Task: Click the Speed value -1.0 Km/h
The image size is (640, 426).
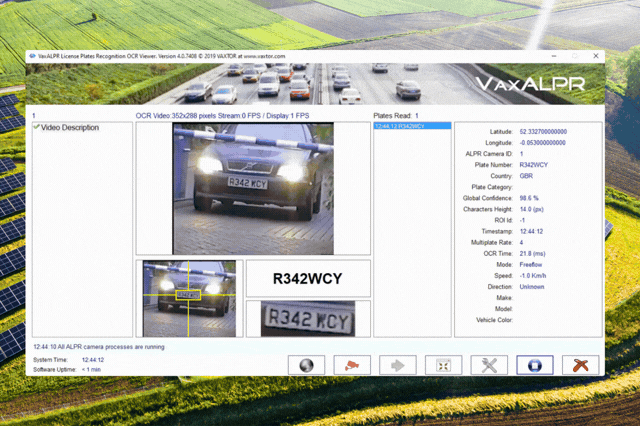Action: [533, 275]
